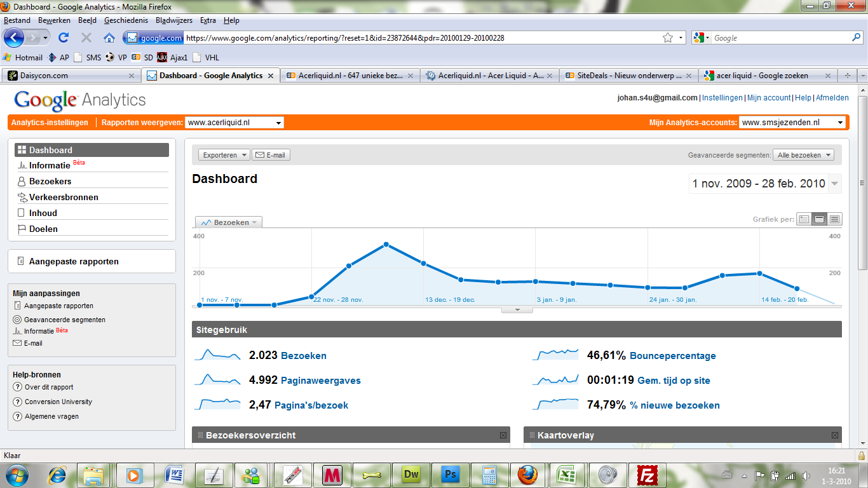Click the E-mail button next to Exporteren

pyautogui.click(x=271, y=155)
